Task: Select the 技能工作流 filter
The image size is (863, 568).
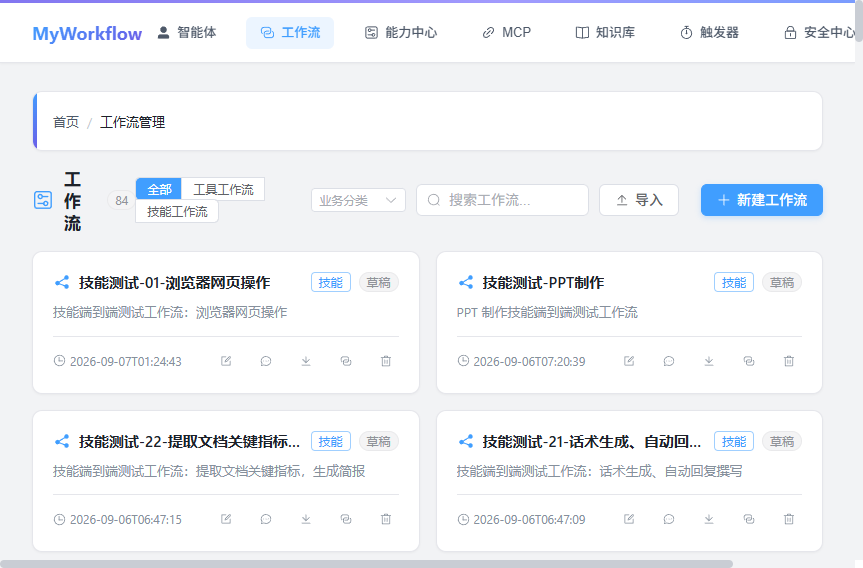Action: pos(177,212)
